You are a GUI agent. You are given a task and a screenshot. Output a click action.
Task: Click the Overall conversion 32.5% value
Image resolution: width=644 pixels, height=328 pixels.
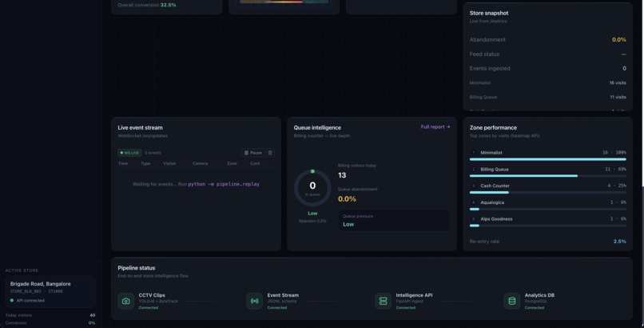click(168, 5)
